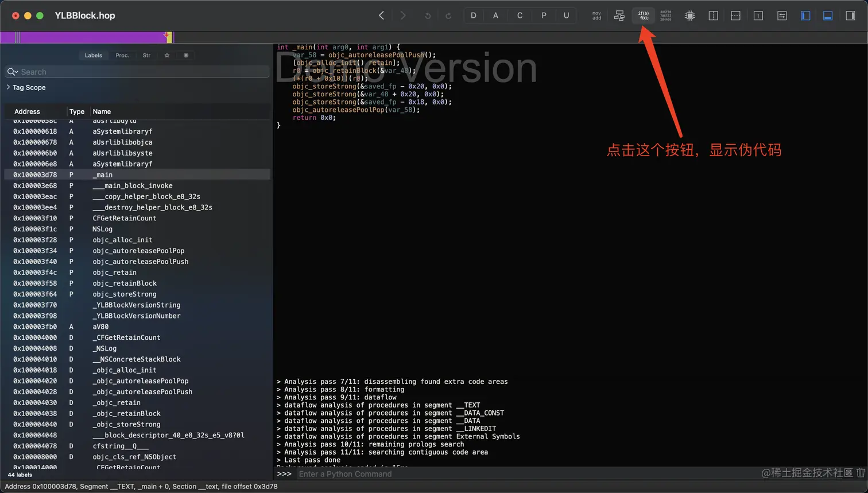The height and width of the screenshot is (493, 868).
Task: Mark selection as Procedure with P
Action: (x=544, y=15)
